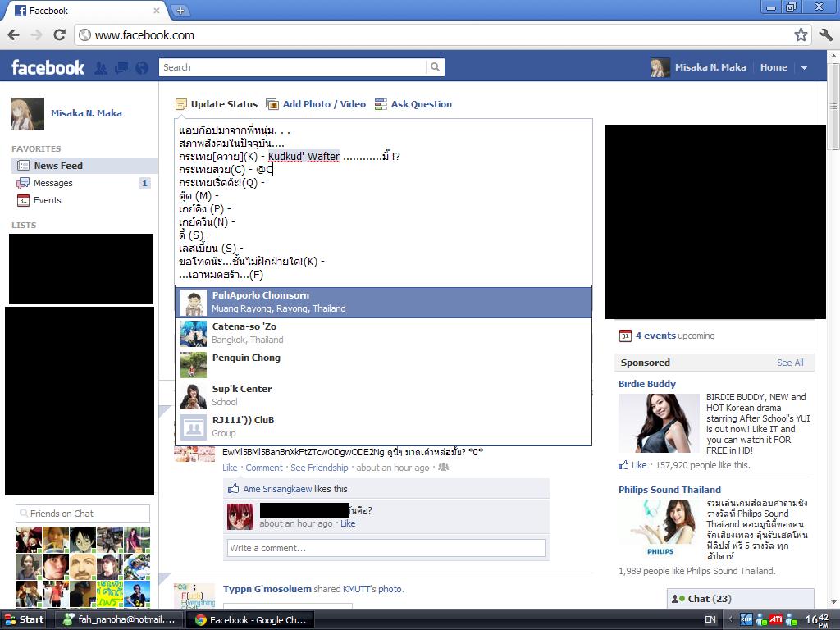Click Windows Start button

(24, 619)
